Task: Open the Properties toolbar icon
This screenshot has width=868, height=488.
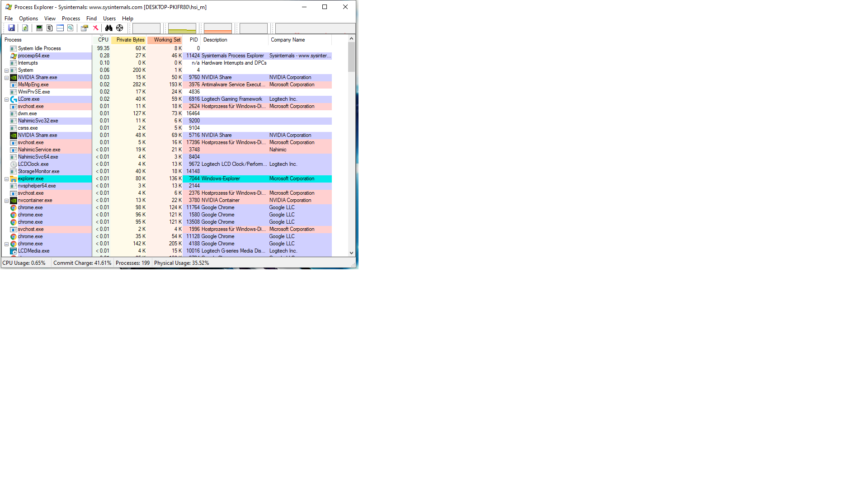Action: [84, 28]
